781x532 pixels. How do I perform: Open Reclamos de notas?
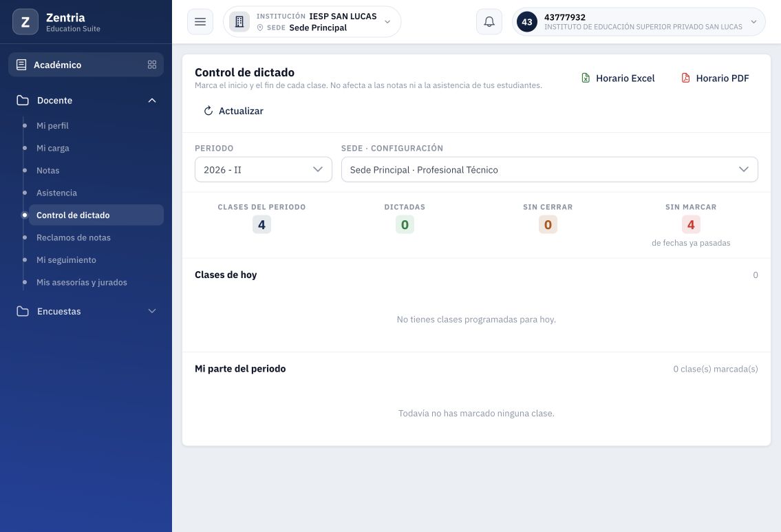74,237
